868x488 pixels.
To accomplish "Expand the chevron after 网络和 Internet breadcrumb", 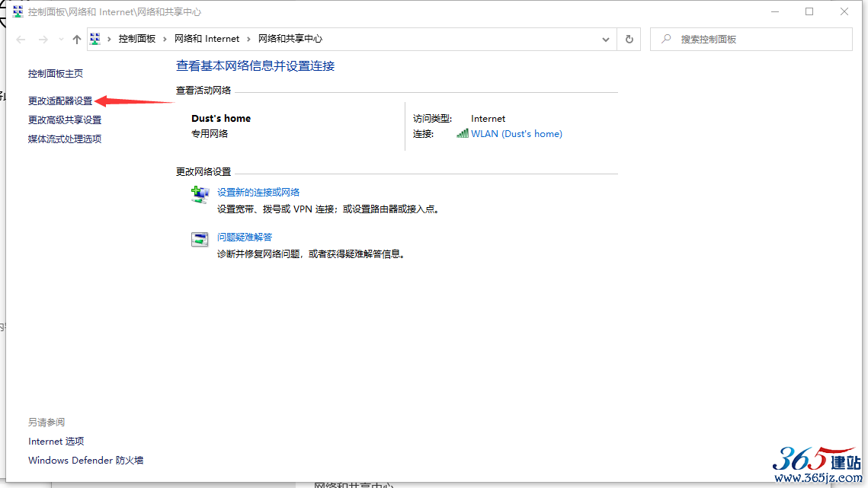I will click(249, 39).
